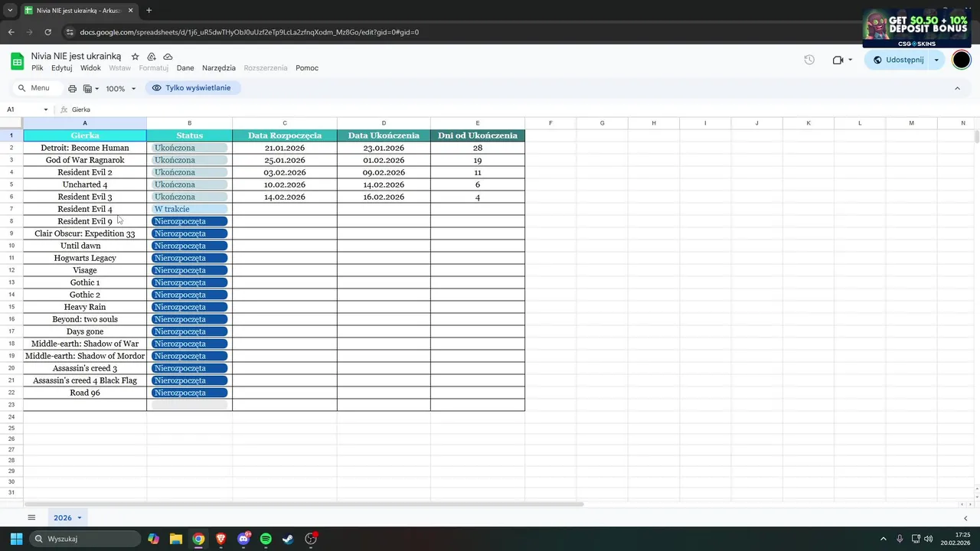The height and width of the screenshot is (551, 980).
Task: Click the Tylko wyświetlanie view-only chip
Action: (x=193, y=88)
